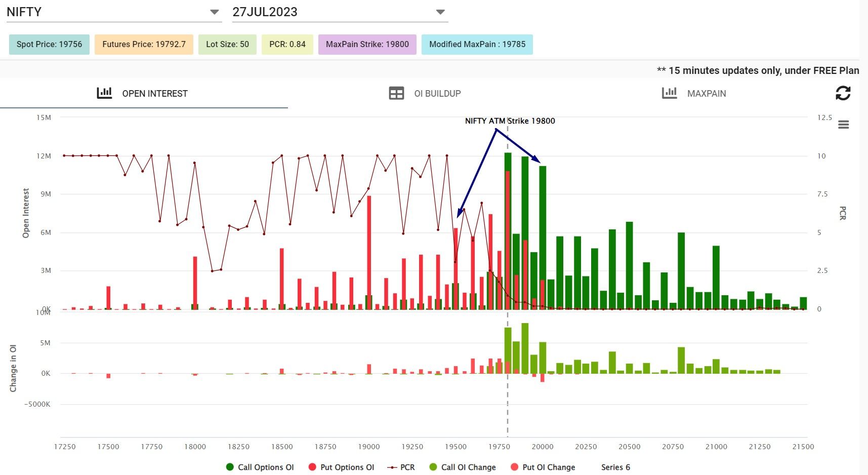Image resolution: width=868 pixels, height=475 pixels.
Task: Toggle the PCR line legend series
Action: (401, 467)
